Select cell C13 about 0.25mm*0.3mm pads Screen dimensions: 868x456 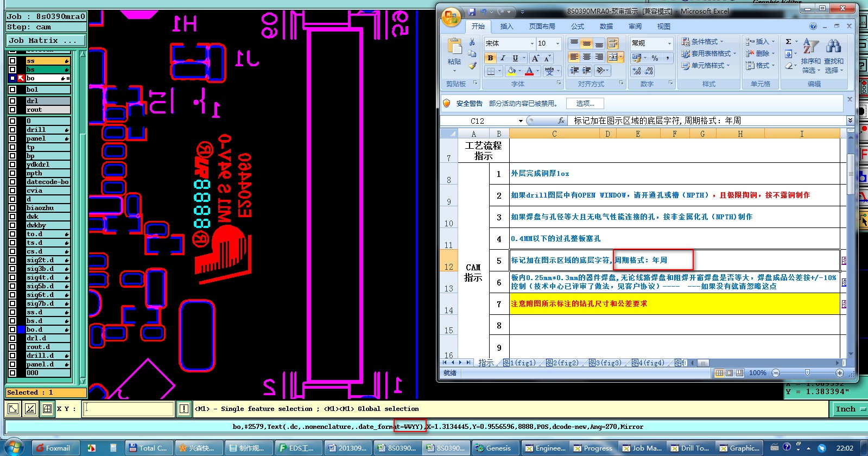click(x=674, y=282)
